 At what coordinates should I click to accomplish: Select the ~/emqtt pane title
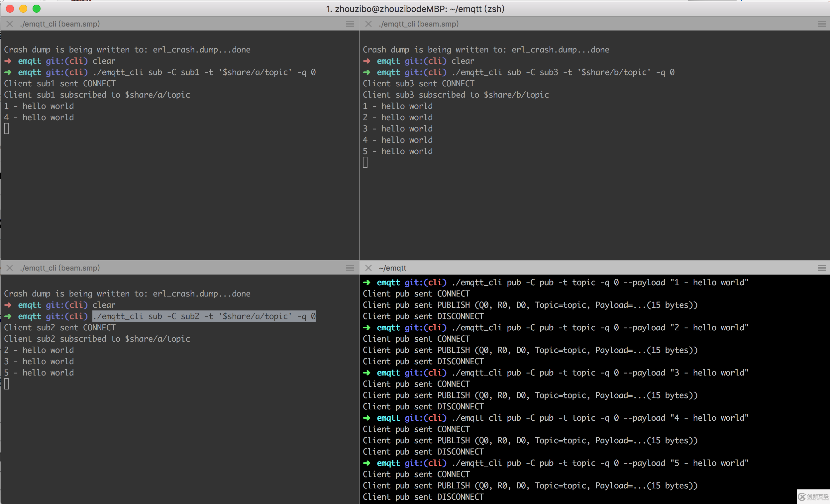click(x=392, y=268)
